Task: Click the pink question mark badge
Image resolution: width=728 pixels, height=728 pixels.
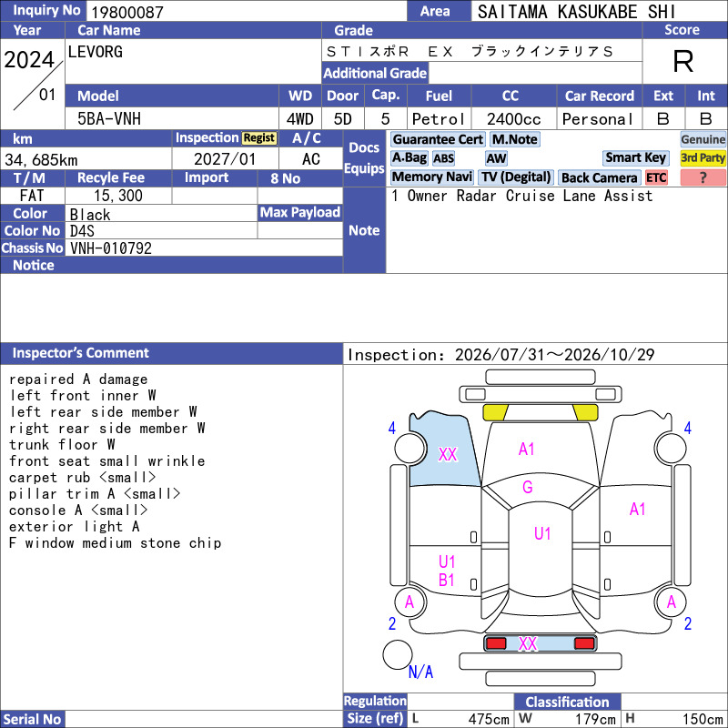Action: click(x=703, y=177)
